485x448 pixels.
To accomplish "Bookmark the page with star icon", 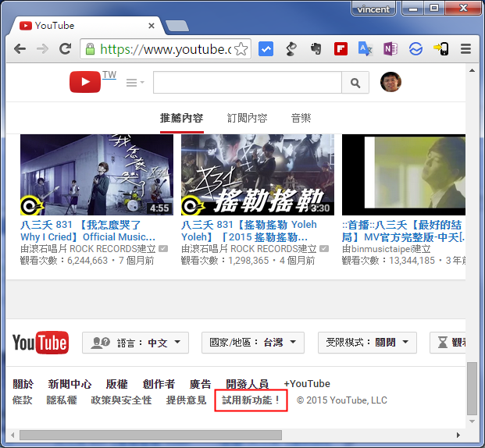I will pyautogui.click(x=241, y=49).
